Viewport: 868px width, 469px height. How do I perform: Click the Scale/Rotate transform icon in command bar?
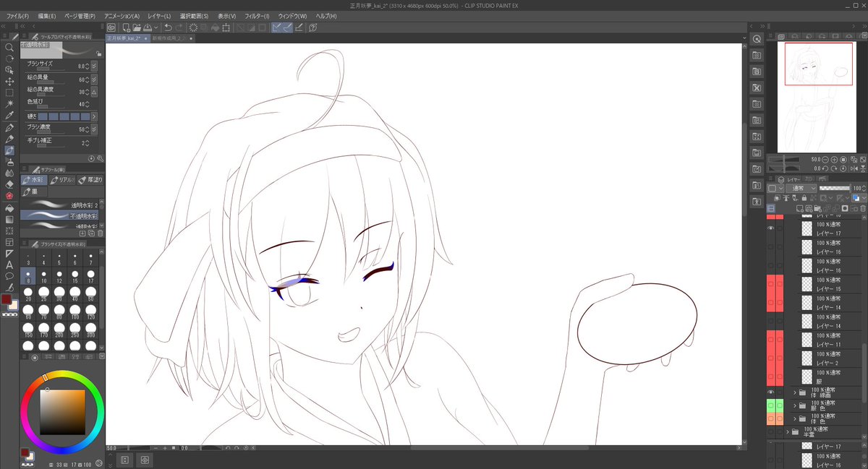pyautogui.click(x=226, y=27)
